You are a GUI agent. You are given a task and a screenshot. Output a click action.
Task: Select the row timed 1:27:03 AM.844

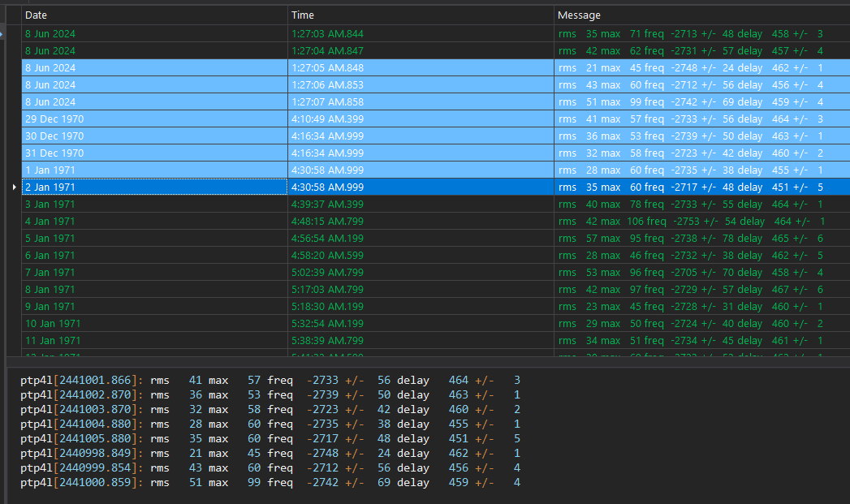[436, 33]
